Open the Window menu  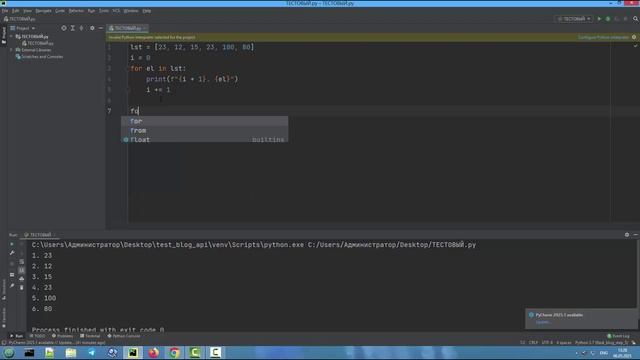pos(131,11)
